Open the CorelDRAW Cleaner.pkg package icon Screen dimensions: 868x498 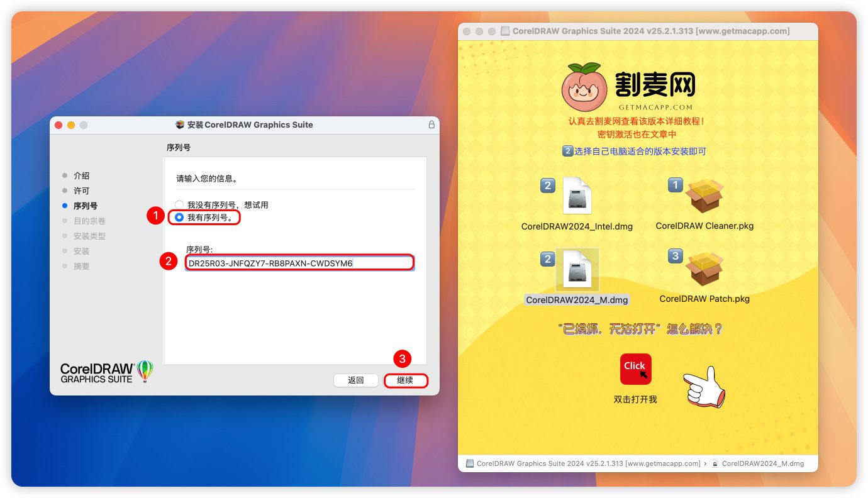coord(704,196)
